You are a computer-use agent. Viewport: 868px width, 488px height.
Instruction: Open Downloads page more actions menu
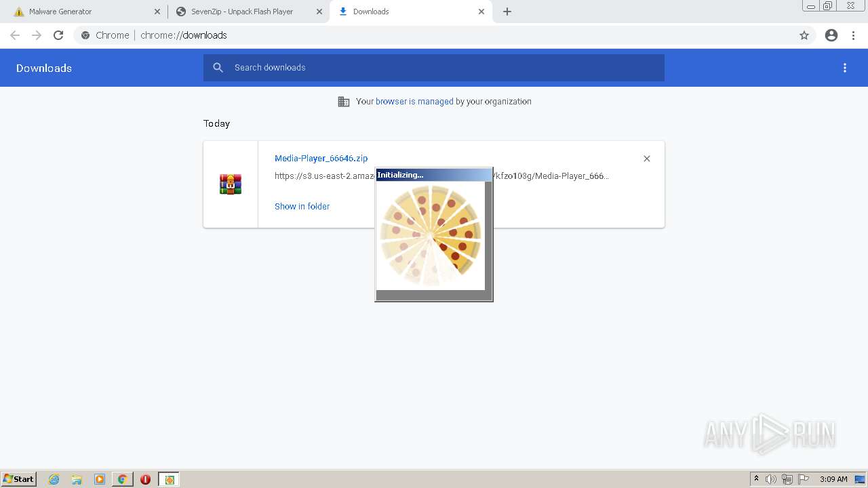pyautogui.click(x=845, y=68)
